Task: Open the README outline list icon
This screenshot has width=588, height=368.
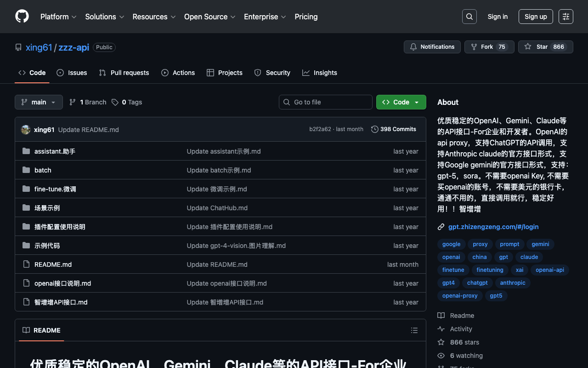Action: (x=414, y=330)
